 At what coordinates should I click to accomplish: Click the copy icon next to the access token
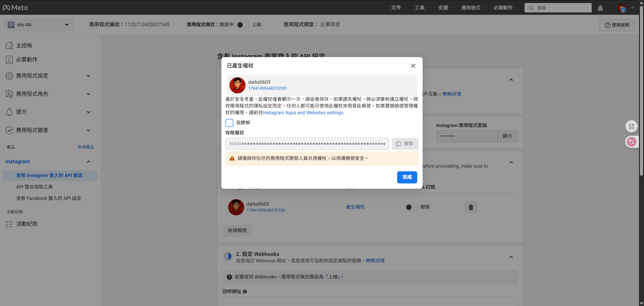(398, 143)
